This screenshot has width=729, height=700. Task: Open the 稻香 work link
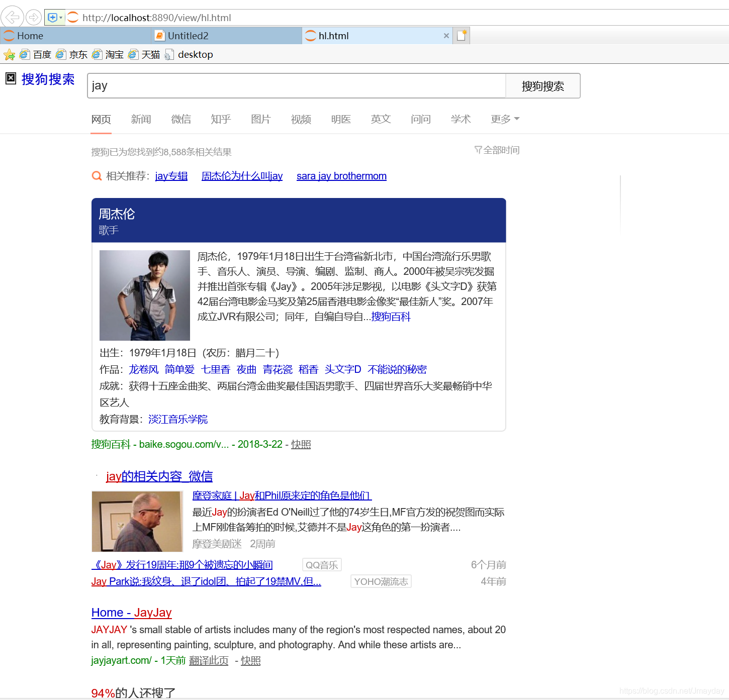click(308, 369)
